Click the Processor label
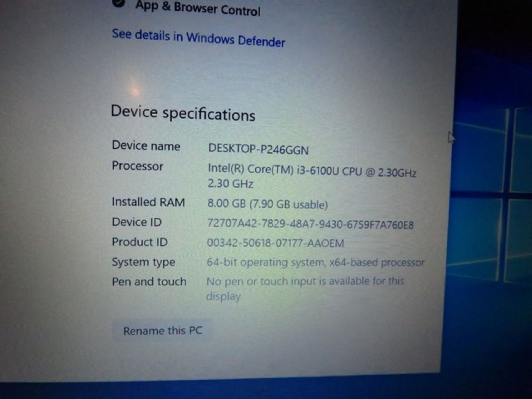 pyautogui.click(x=137, y=166)
